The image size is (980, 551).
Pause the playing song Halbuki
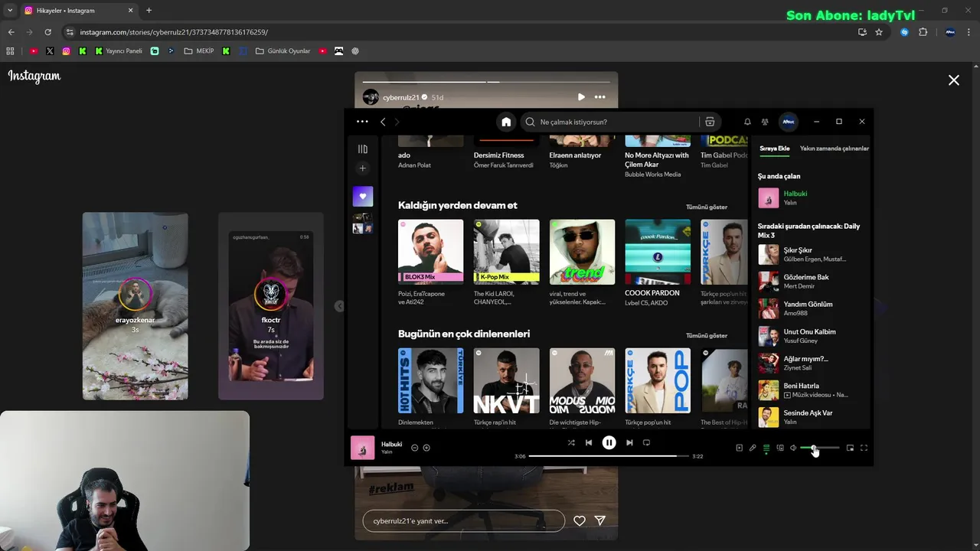point(609,442)
